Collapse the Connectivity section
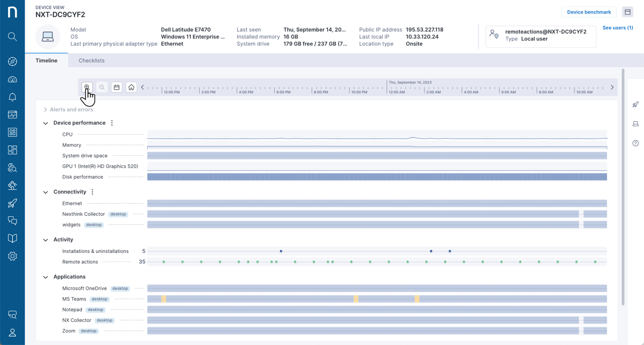Screen dimensions: 644x345 (x=45, y=192)
